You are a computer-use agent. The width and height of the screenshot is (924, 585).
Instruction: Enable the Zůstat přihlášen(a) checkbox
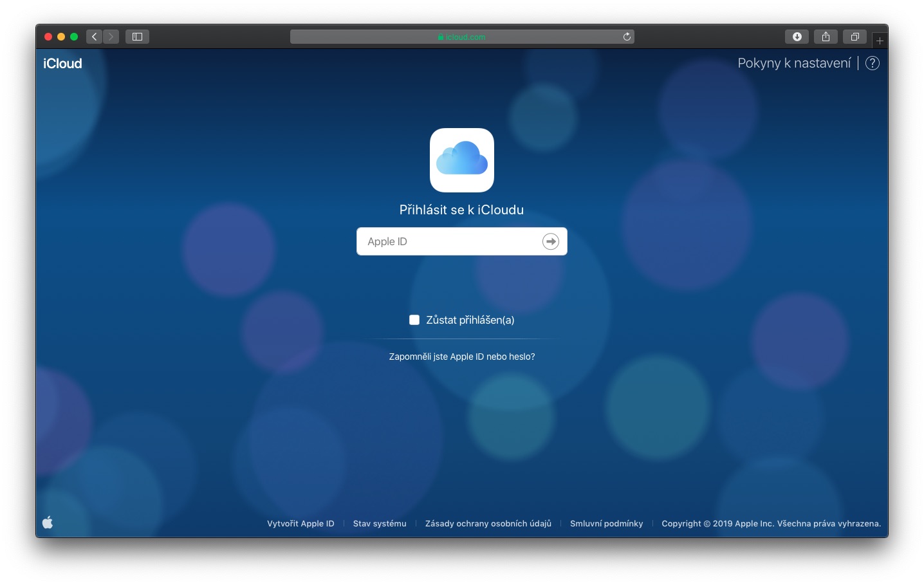click(414, 320)
